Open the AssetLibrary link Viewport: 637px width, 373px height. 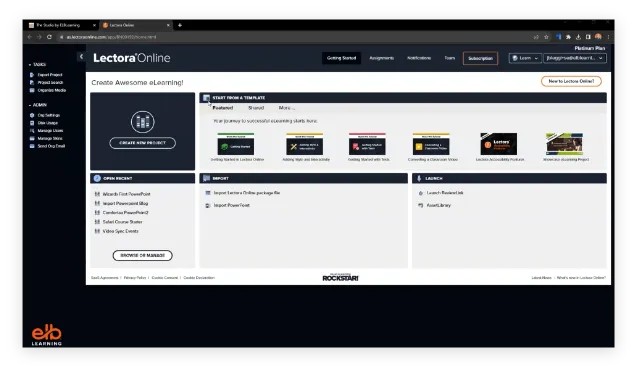[438, 206]
